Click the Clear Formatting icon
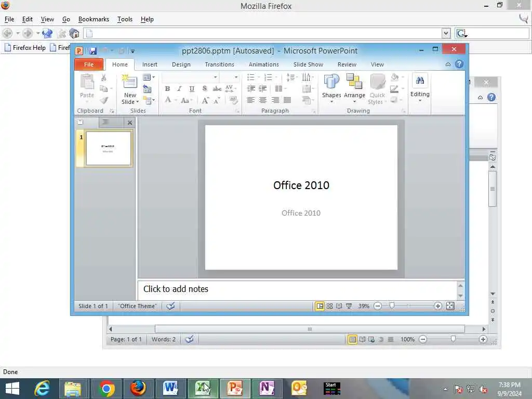532x399 pixels. coord(233,100)
